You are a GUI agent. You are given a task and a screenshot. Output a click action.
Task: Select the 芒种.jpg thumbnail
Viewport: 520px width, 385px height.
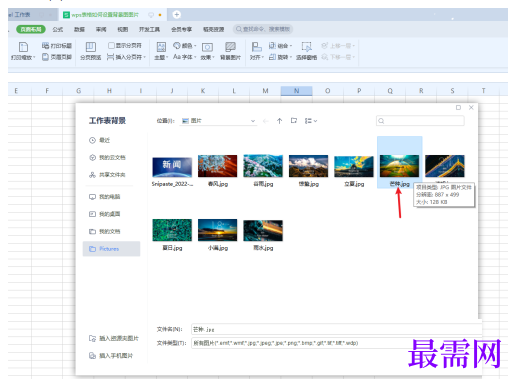point(399,166)
